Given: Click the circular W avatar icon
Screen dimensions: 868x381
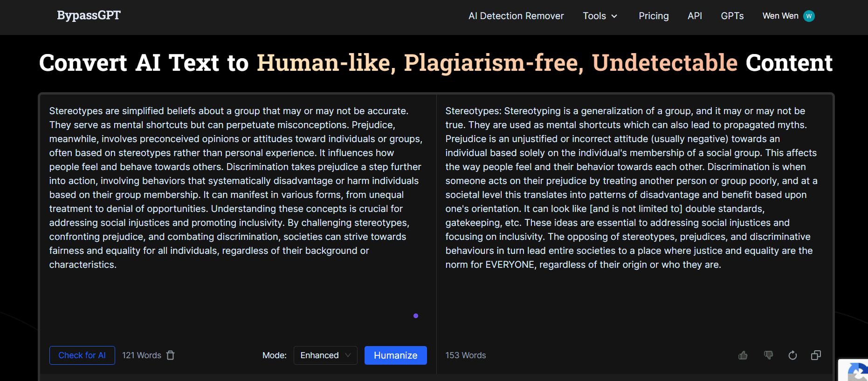Looking at the screenshot, I should pyautogui.click(x=809, y=16).
